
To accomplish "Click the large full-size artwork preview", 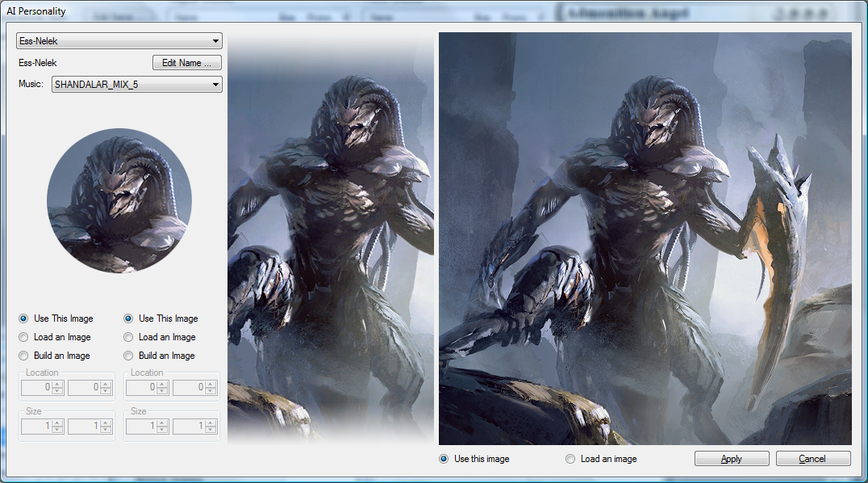I will click(645, 239).
